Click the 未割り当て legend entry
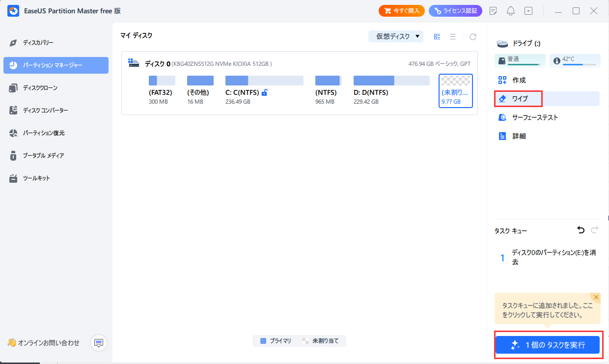The height and width of the screenshot is (364, 609). point(321,341)
